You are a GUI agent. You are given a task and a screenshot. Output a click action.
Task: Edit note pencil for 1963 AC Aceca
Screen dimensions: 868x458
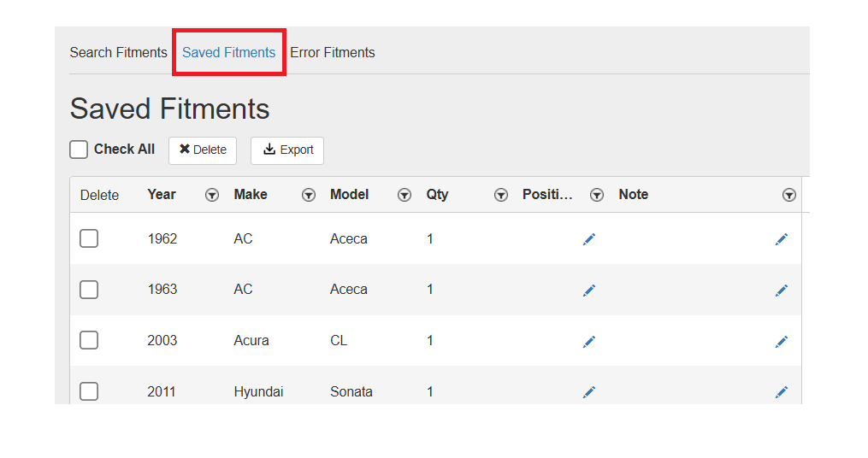tap(782, 291)
